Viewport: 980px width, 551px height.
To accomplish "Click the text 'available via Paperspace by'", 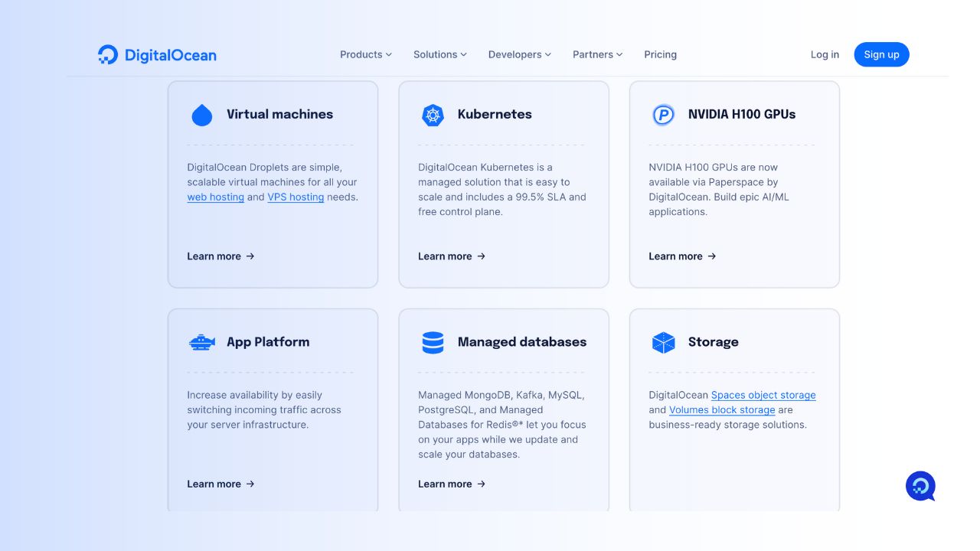I will (x=714, y=182).
